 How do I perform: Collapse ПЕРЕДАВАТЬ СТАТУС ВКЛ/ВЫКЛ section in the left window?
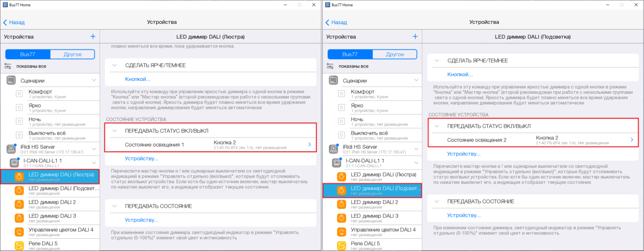click(x=114, y=131)
